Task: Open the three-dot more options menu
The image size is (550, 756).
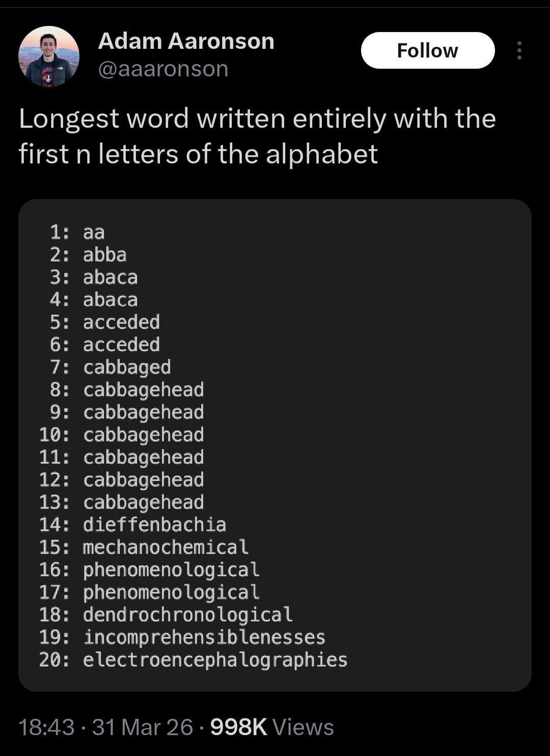Action: pyautogui.click(x=519, y=50)
